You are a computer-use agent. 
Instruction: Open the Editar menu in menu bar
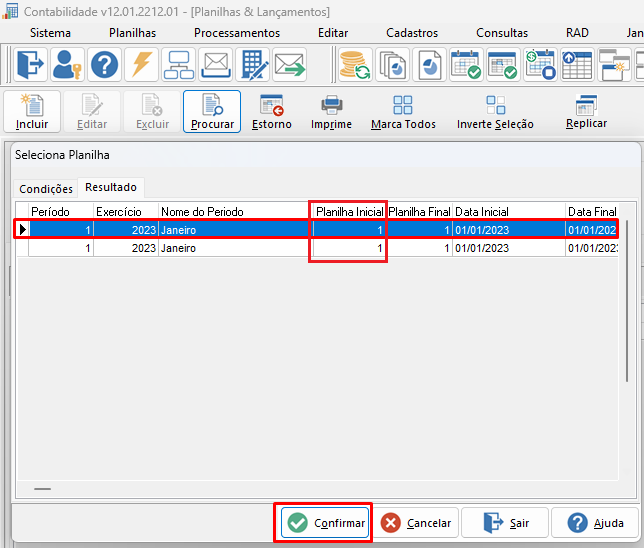(333, 33)
